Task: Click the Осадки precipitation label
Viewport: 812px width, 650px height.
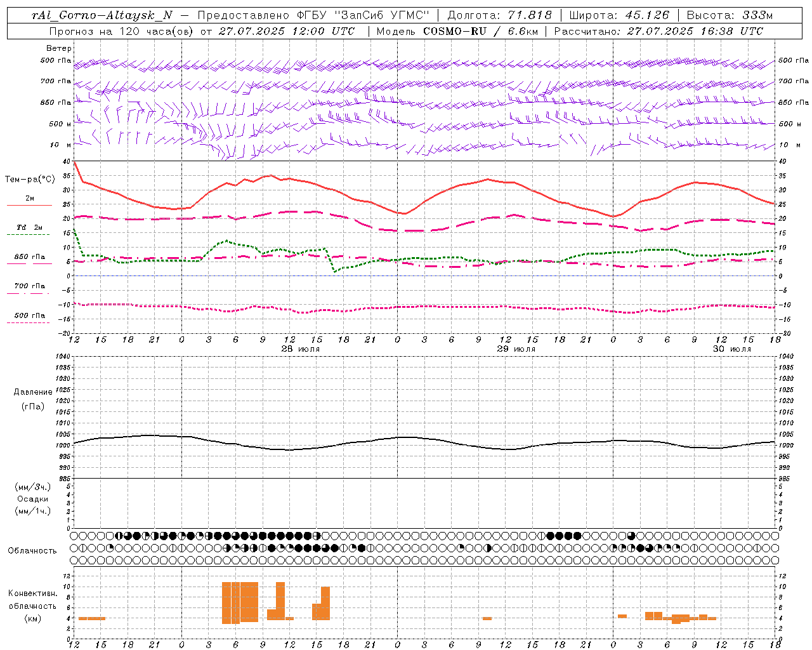Action: [x=33, y=499]
